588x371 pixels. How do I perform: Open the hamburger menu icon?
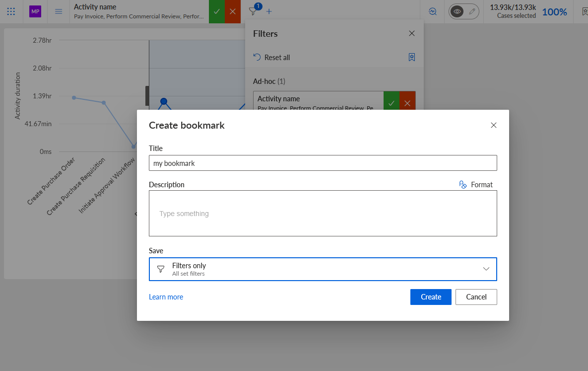(x=59, y=11)
